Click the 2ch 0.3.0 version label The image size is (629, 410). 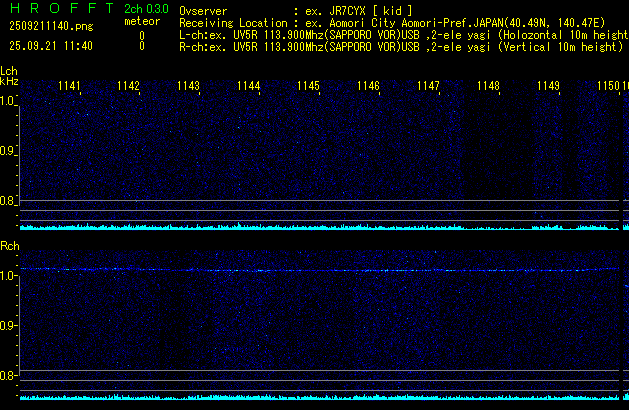tap(140, 9)
